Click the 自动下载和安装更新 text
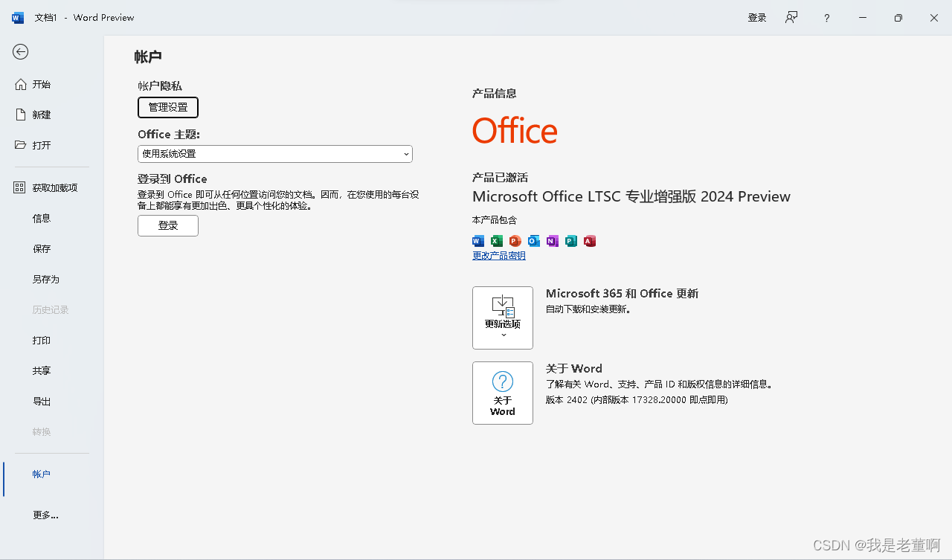 (588, 309)
